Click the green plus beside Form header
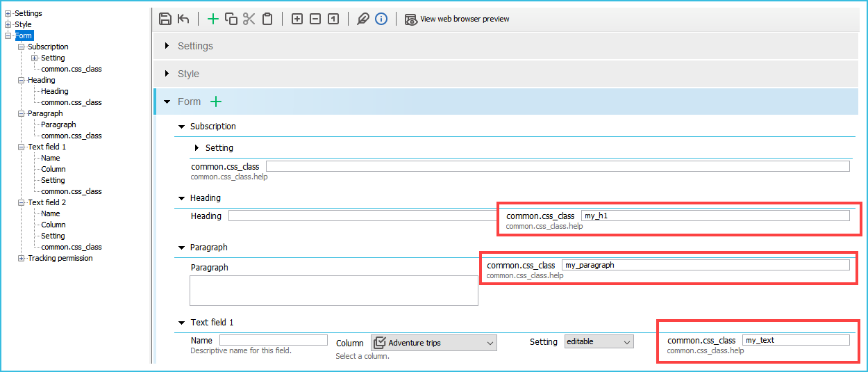This screenshot has height=372, width=868. point(216,102)
